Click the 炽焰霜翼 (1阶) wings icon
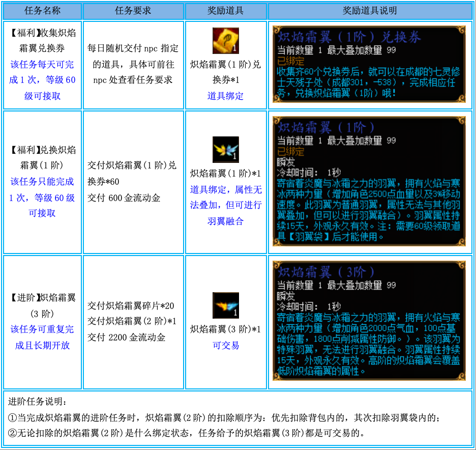 [225, 150]
